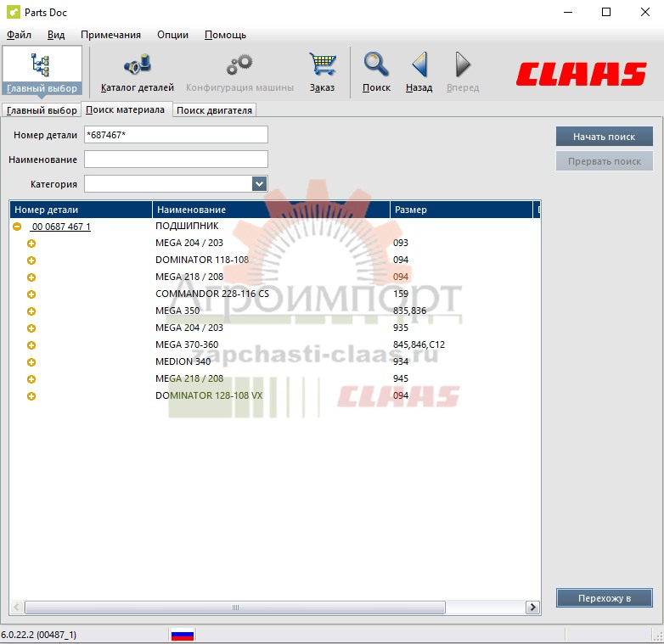Expand the MEGA 370-360 row

[31, 345]
